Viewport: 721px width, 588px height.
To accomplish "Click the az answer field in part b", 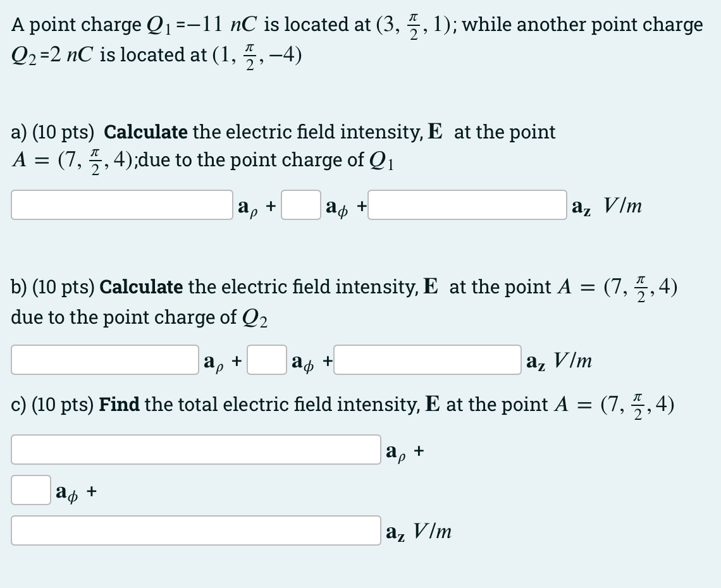I will tap(427, 360).
